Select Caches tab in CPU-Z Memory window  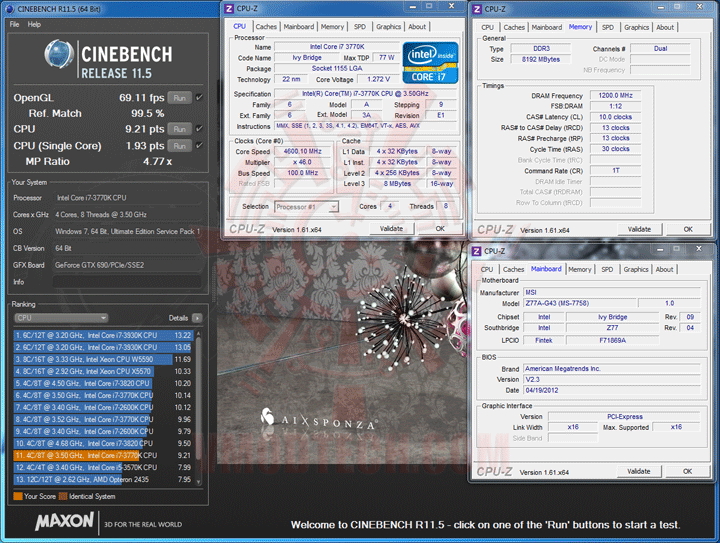514,27
